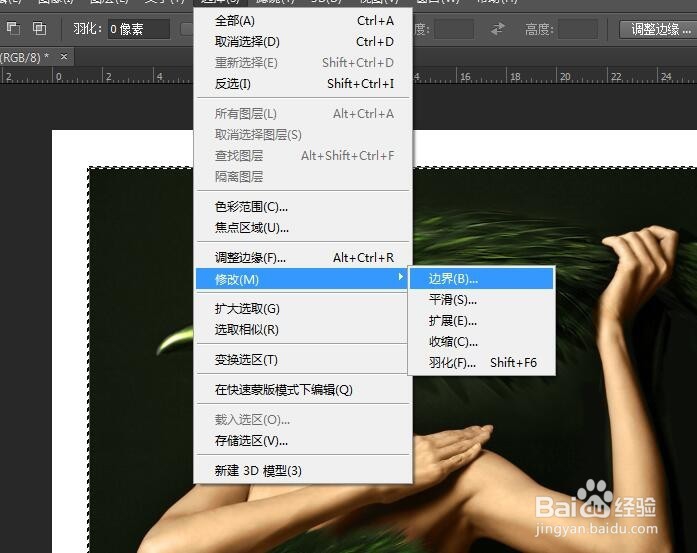Choose 选取相似(R) menu item
Viewport: 697px width, 553px height.
(304, 329)
